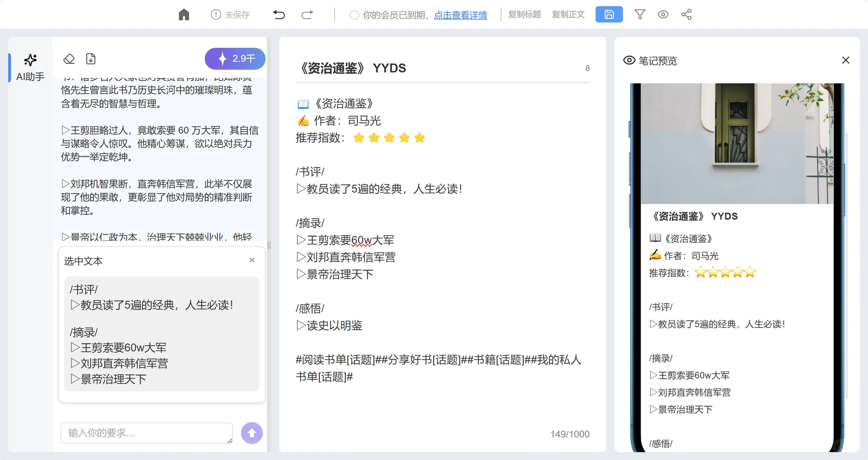868x460 pixels.
Task: Close the 选中文本 panel
Action: 252,260
